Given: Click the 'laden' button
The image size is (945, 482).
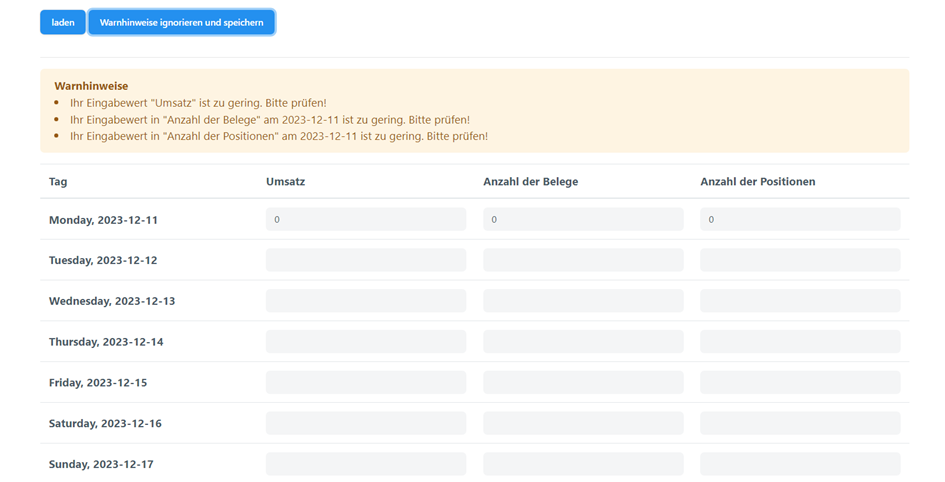Looking at the screenshot, I should pos(62,22).
